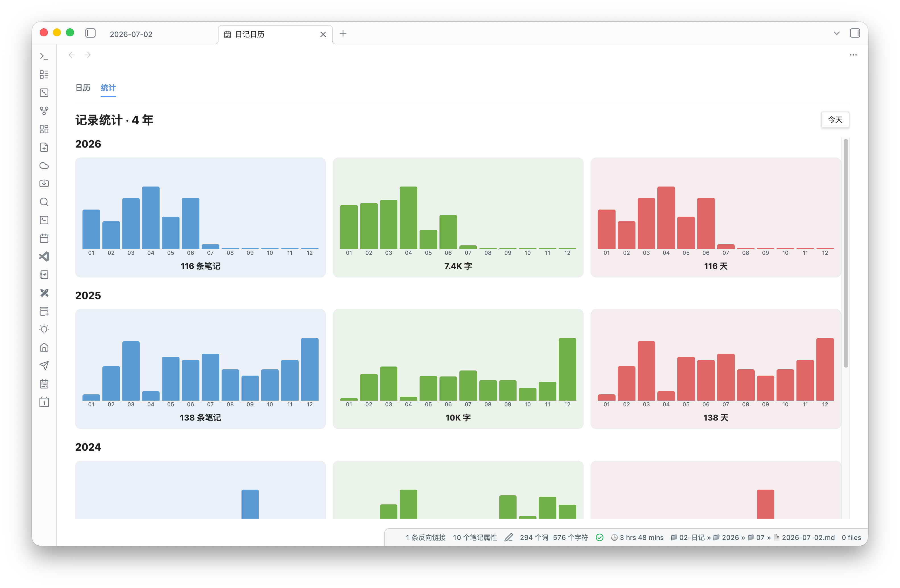Open the command palette terminal-prompt icon
The image size is (900, 588).
pyautogui.click(x=44, y=56)
